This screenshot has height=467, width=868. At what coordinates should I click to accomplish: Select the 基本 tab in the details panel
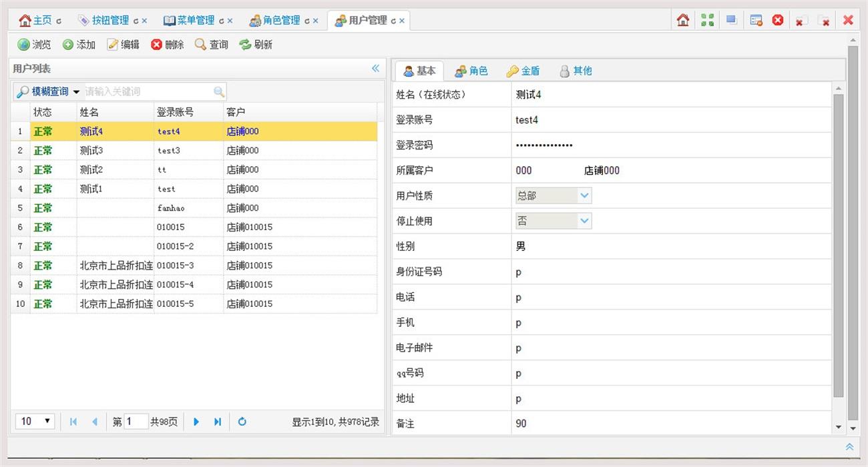[419, 71]
